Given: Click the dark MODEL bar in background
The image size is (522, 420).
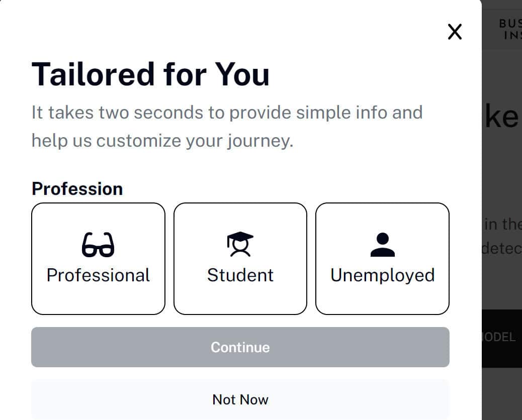Looking at the screenshot, I should (502, 338).
